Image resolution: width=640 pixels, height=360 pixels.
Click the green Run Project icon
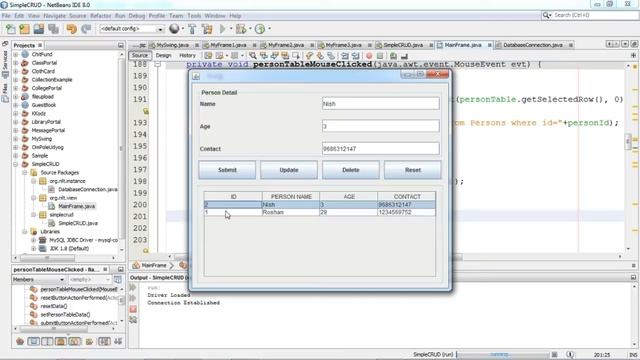point(222,29)
